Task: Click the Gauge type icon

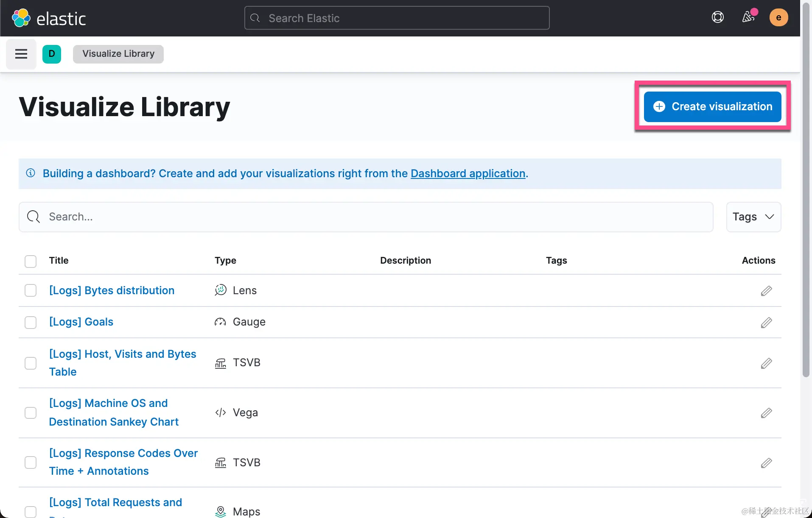Action: click(220, 322)
